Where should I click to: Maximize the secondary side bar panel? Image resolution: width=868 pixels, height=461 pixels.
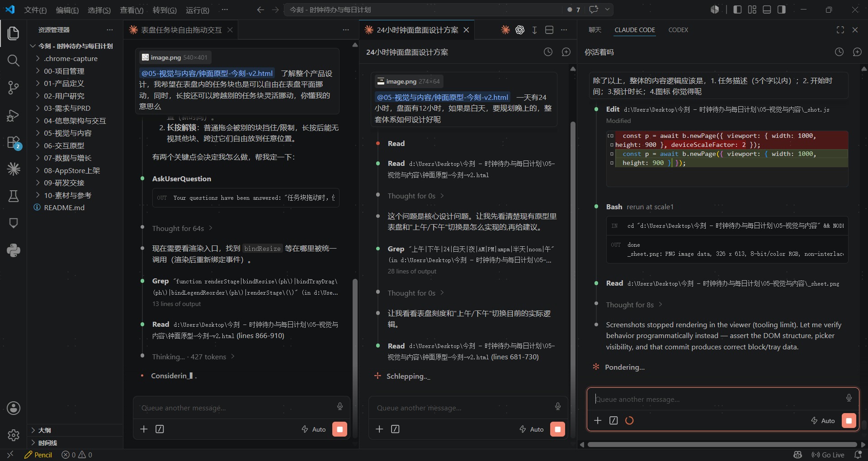tap(840, 30)
